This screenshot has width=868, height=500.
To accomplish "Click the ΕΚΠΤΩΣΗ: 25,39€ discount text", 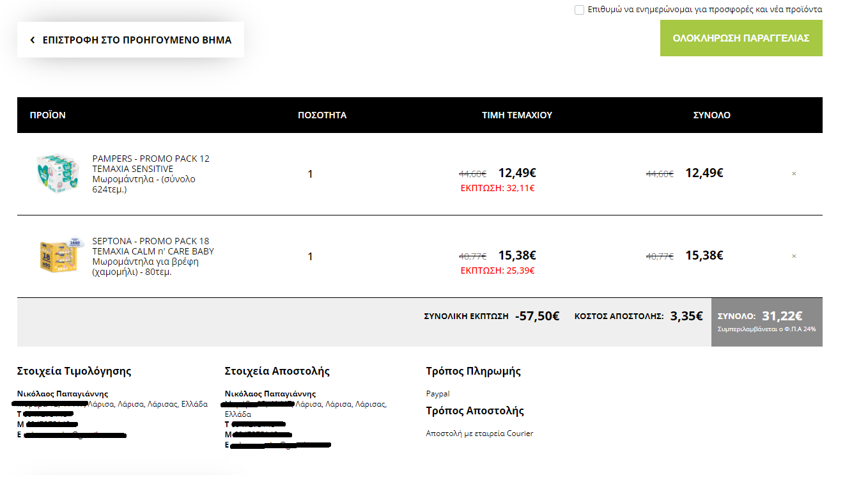I will (x=498, y=270).
